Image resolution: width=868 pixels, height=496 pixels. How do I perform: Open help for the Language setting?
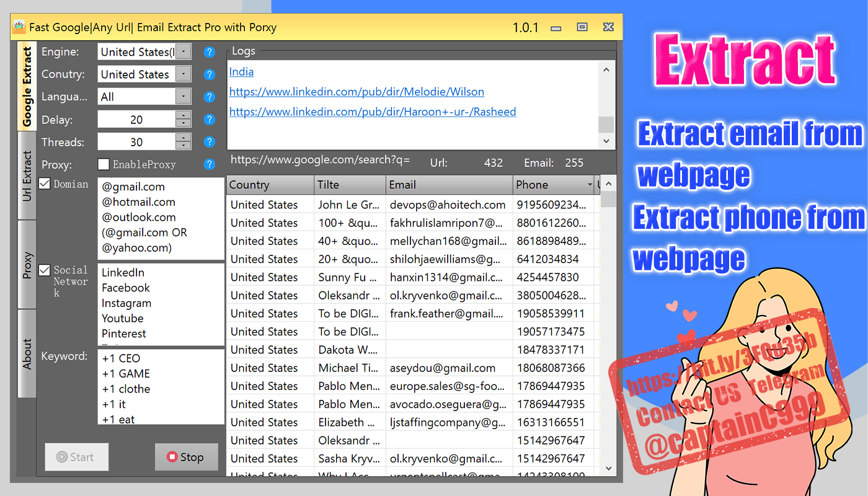click(x=209, y=97)
